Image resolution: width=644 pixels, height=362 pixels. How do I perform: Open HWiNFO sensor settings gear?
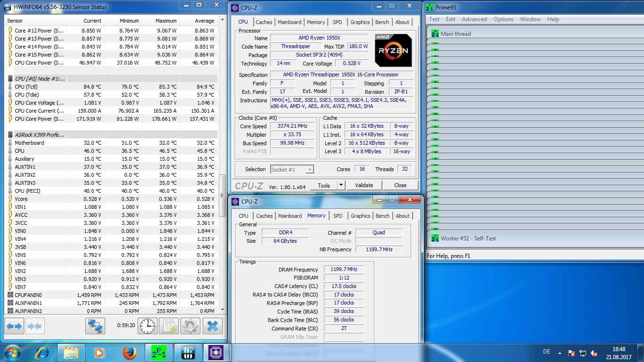click(190, 326)
